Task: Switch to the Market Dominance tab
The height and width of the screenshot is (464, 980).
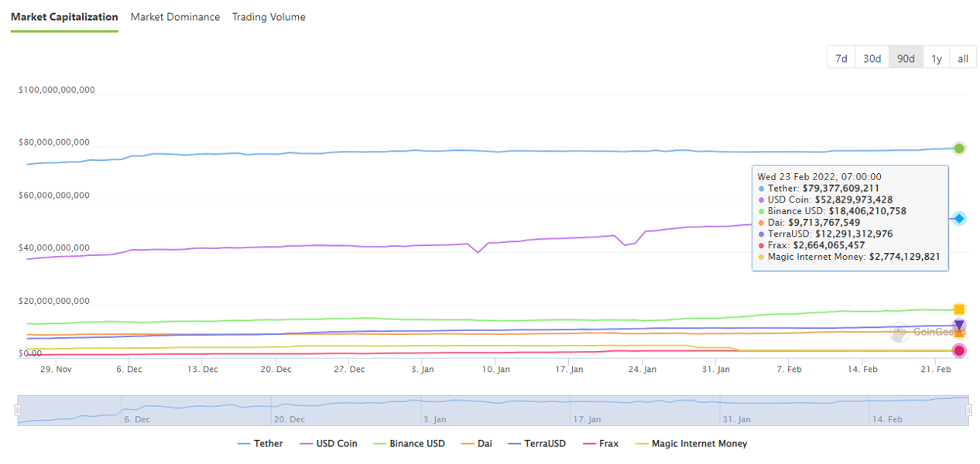Action: [175, 17]
